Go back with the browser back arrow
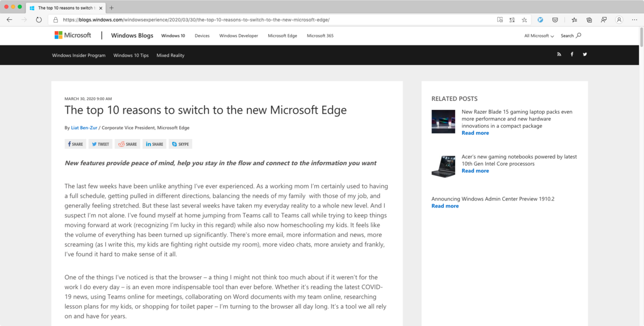 pyautogui.click(x=9, y=20)
